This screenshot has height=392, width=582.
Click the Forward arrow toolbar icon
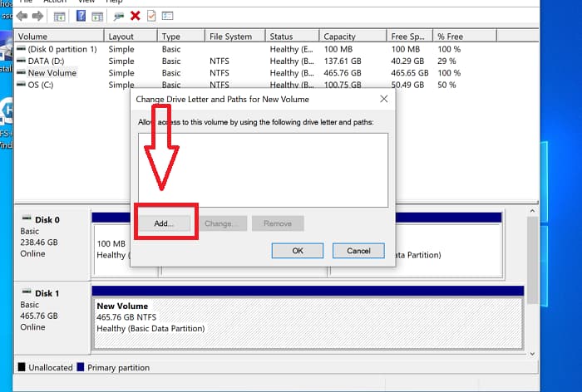tap(37, 16)
